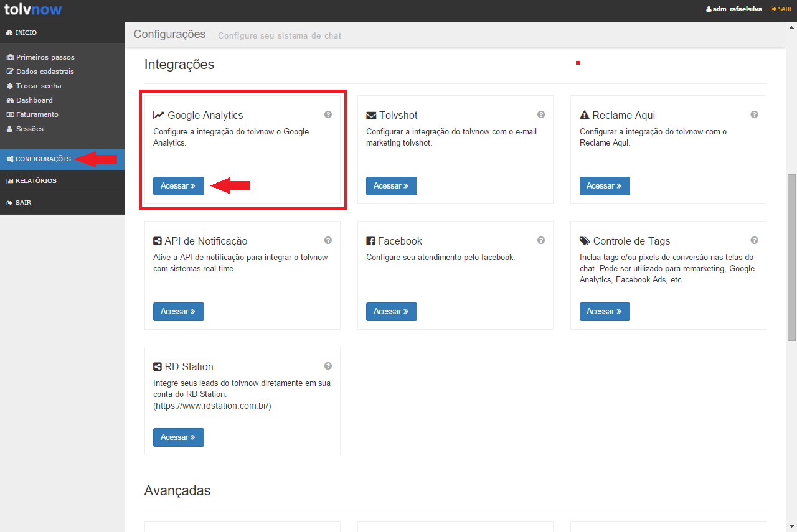Screen dimensions: 797x532
Task: Click Acessar under Tolvshot
Action: (392, 186)
